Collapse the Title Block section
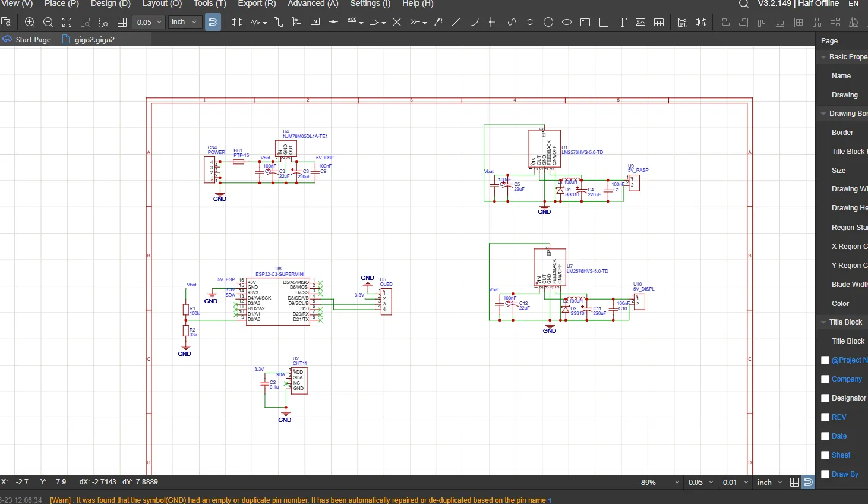Screen dimensions: 868x504 (823, 322)
